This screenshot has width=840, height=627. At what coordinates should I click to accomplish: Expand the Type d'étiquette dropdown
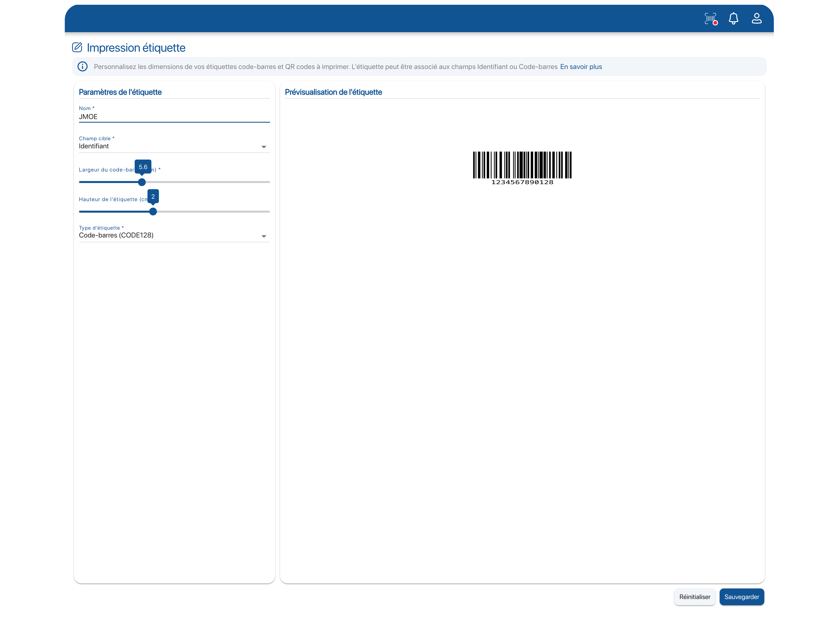click(174, 235)
